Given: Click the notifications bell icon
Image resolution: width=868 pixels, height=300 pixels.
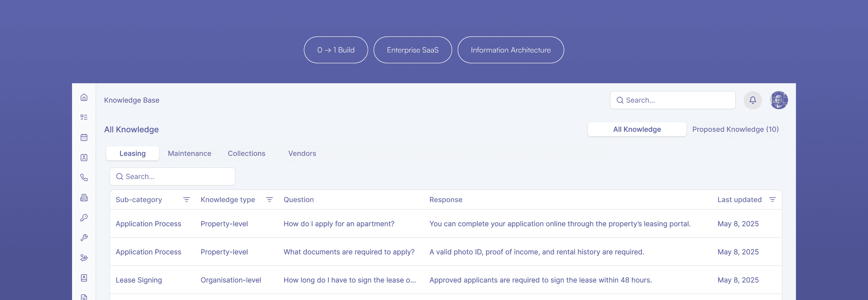Looking at the screenshot, I should (x=752, y=100).
